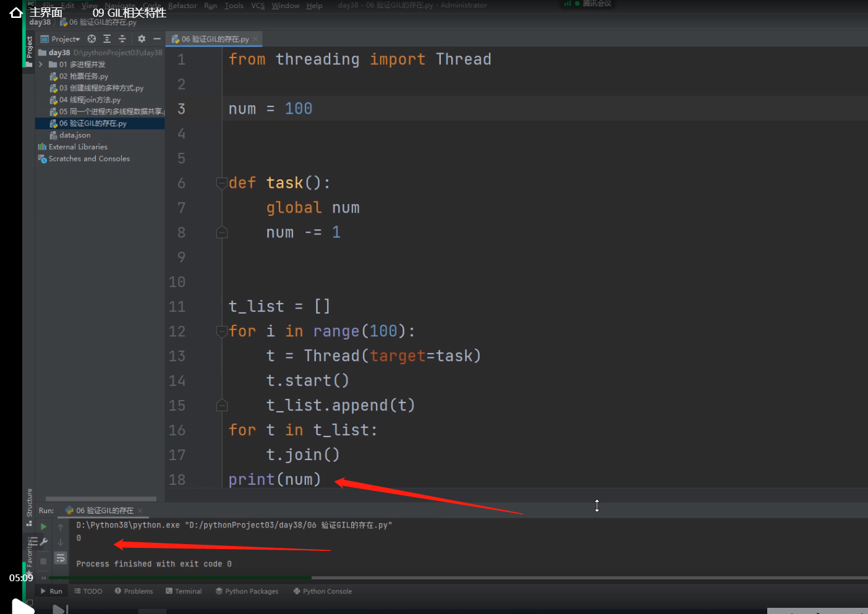Click 'print(num)' on line 18
The height and width of the screenshot is (614, 868).
pyautogui.click(x=274, y=479)
